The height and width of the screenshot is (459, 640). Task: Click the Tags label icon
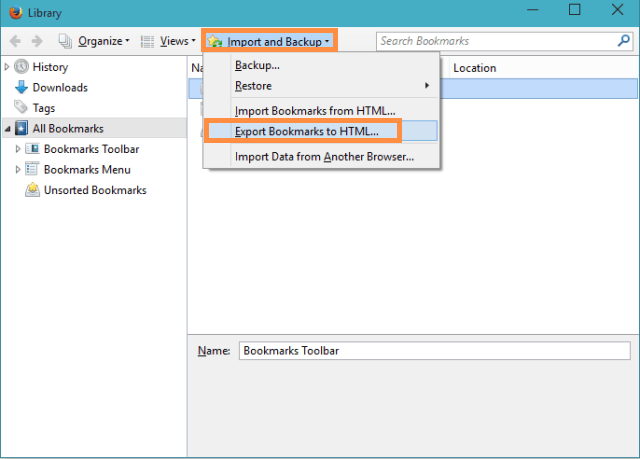click(x=21, y=107)
